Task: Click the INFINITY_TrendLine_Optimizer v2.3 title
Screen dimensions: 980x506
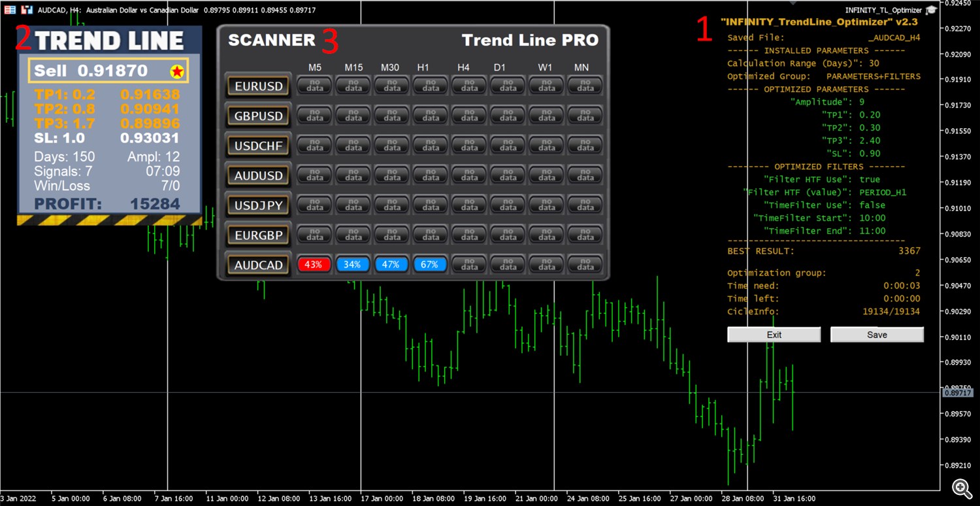Action: pyautogui.click(x=819, y=22)
